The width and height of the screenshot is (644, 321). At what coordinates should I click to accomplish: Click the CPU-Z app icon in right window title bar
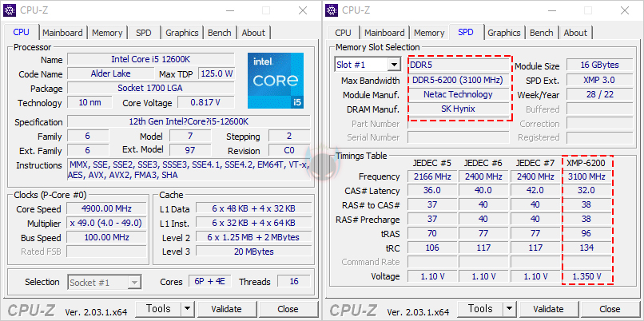coord(332,10)
